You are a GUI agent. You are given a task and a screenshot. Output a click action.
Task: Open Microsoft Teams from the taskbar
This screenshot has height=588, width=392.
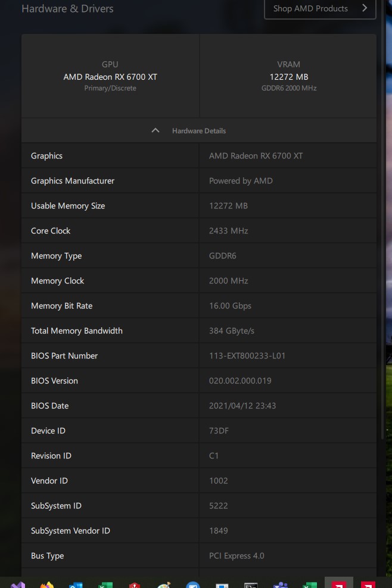click(x=281, y=584)
